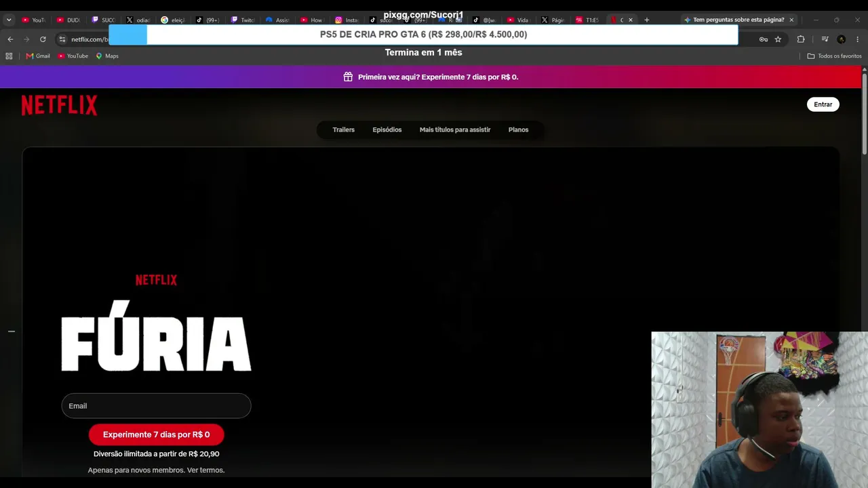868x488 pixels.
Task: Switch to the Instagram tab
Action: (347, 20)
